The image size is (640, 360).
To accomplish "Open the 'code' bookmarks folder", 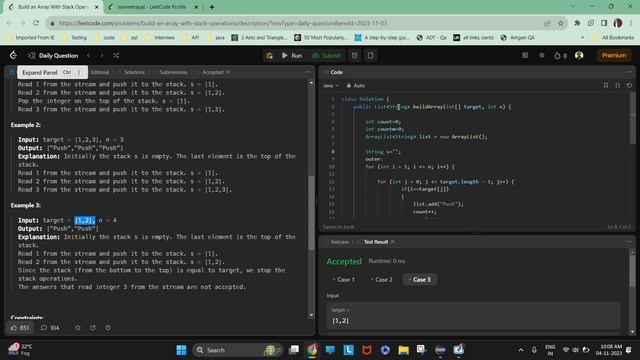I will (x=104, y=38).
